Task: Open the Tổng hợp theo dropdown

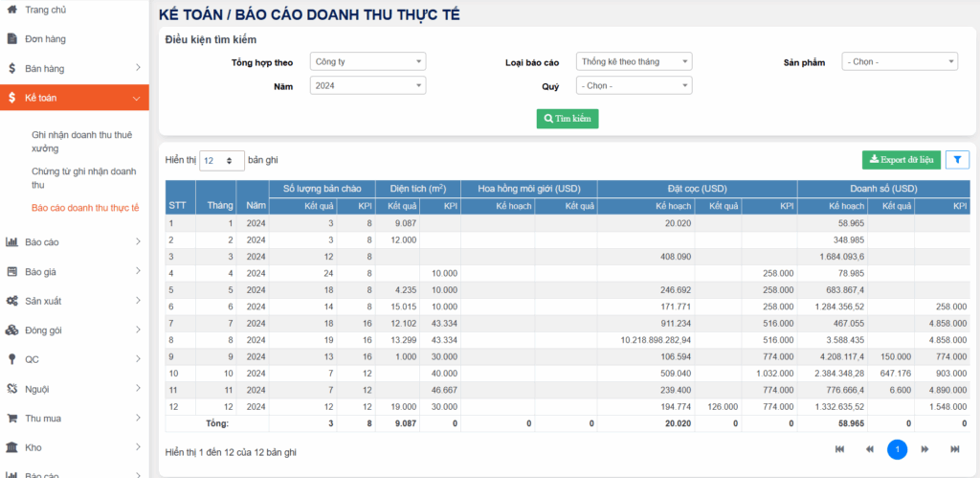Action: tap(367, 61)
